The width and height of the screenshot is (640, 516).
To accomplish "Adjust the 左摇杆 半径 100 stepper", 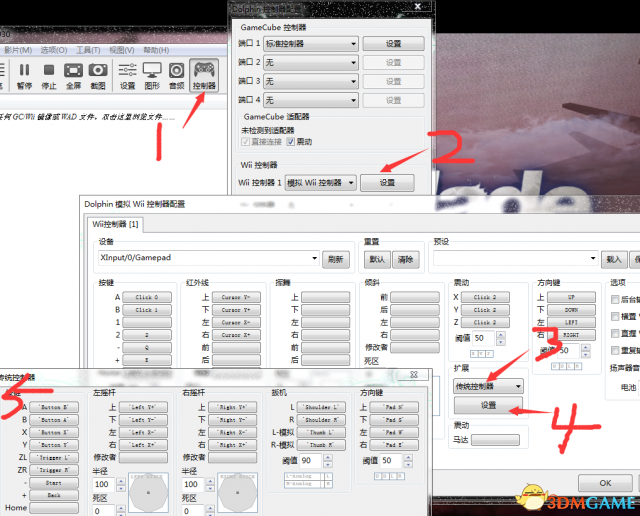I will point(120,485).
